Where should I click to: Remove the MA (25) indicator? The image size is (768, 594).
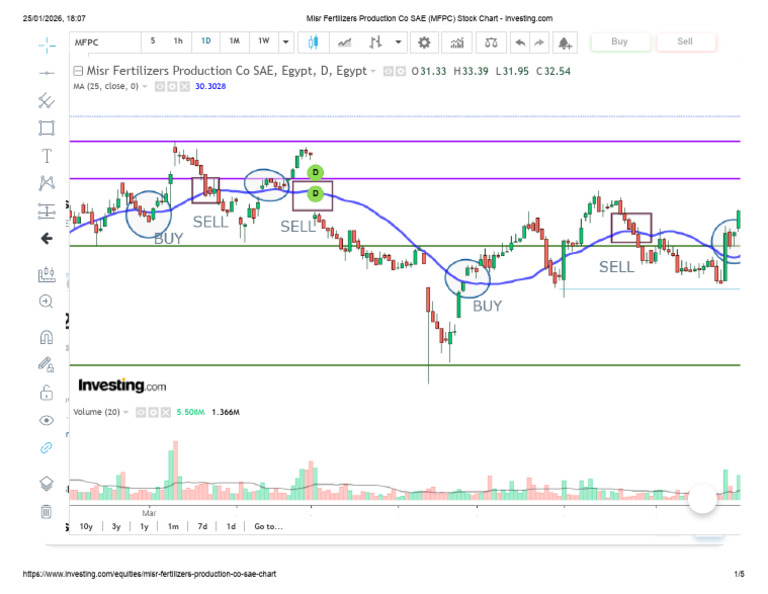[x=185, y=87]
